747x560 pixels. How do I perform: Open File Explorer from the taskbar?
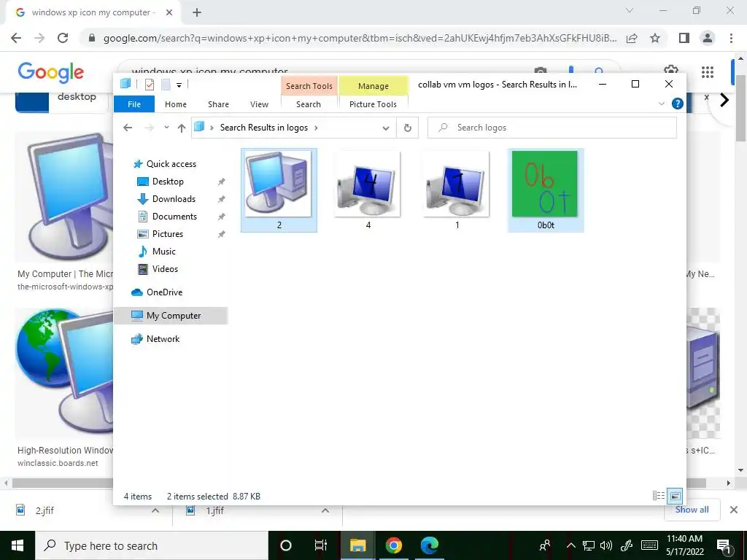(357, 545)
